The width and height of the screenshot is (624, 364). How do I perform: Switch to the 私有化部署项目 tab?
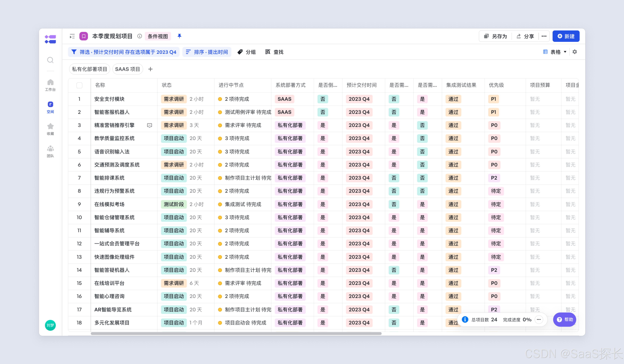tap(89, 69)
